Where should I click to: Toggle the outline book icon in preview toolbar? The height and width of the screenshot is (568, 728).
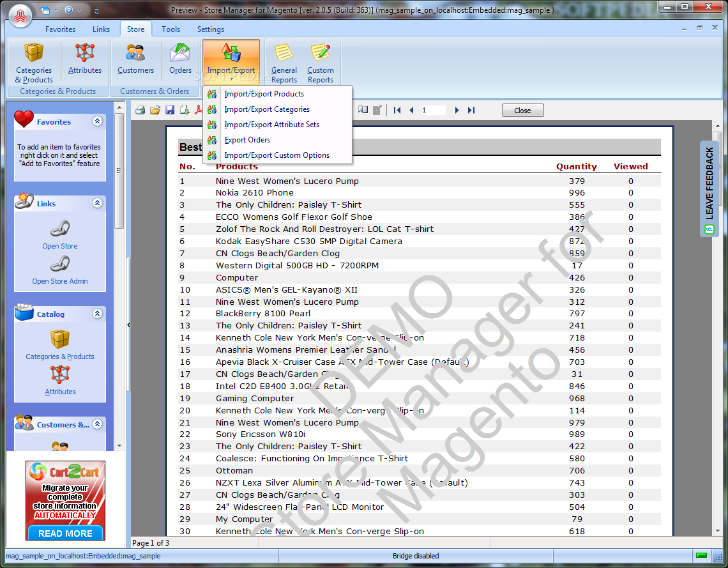363,110
